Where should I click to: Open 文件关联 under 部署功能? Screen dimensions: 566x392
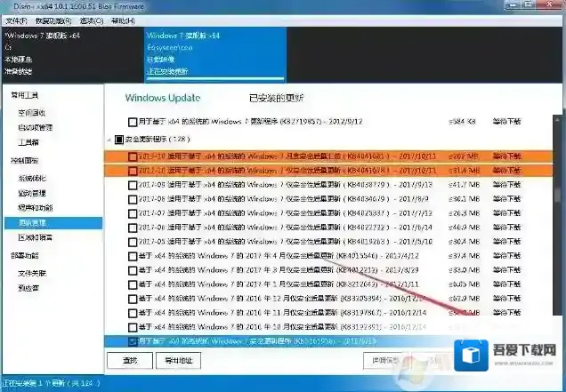(34, 273)
